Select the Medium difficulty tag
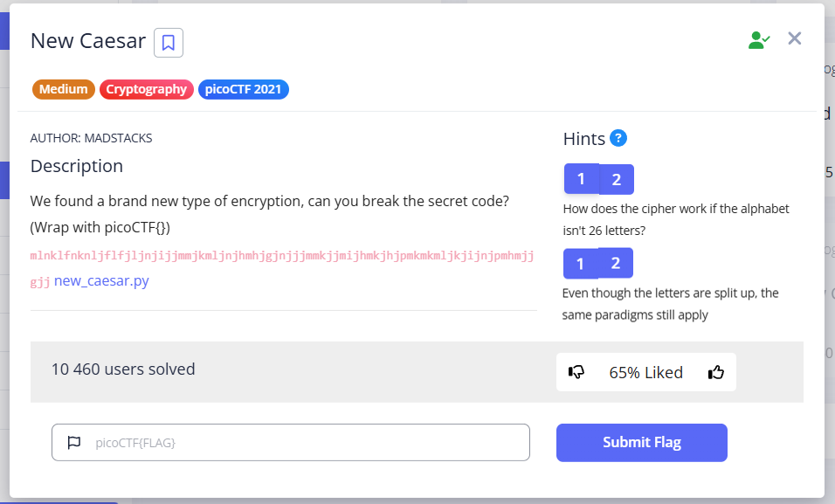Screen dimensions: 835x504 pyautogui.click(x=64, y=89)
